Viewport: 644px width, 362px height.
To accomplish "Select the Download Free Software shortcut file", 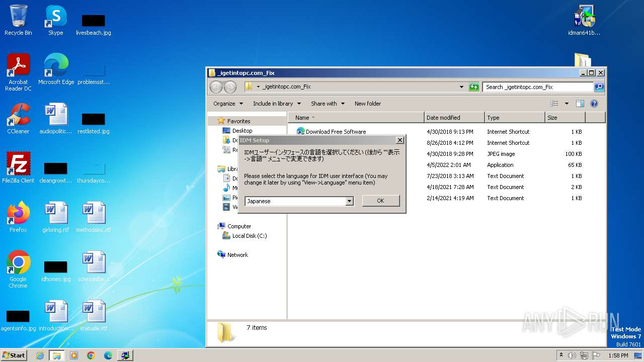I will click(x=336, y=132).
